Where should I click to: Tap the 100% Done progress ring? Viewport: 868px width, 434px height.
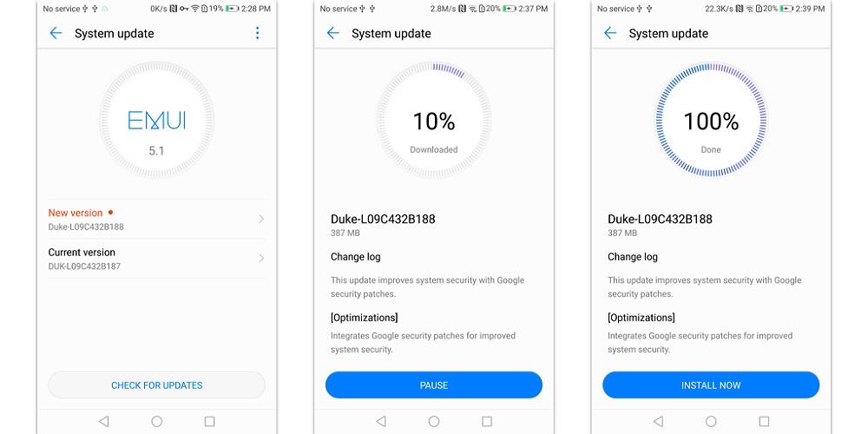pyautogui.click(x=711, y=120)
